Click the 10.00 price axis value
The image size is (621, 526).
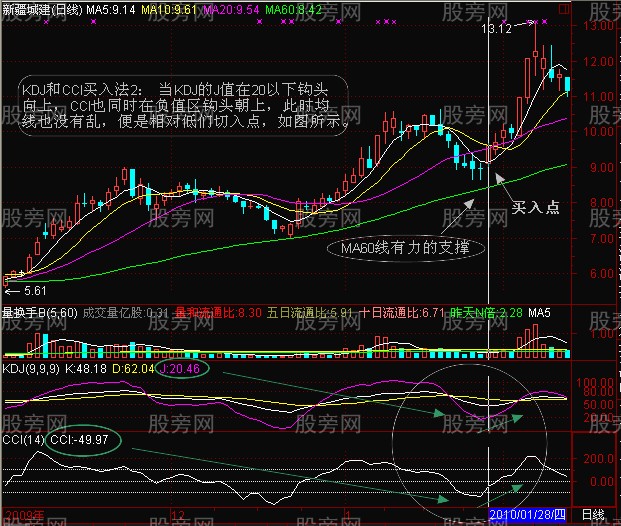[598, 132]
